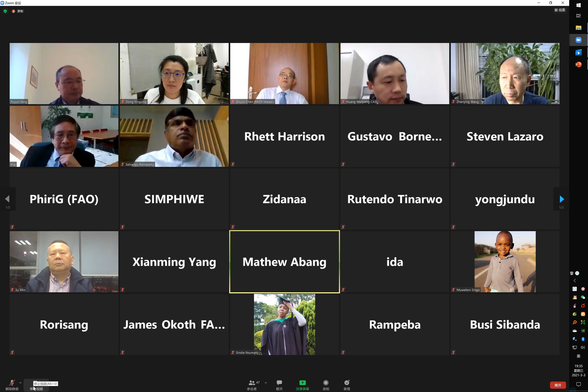
Task: Open WeChat from the system tray
Action: point(583,297)
